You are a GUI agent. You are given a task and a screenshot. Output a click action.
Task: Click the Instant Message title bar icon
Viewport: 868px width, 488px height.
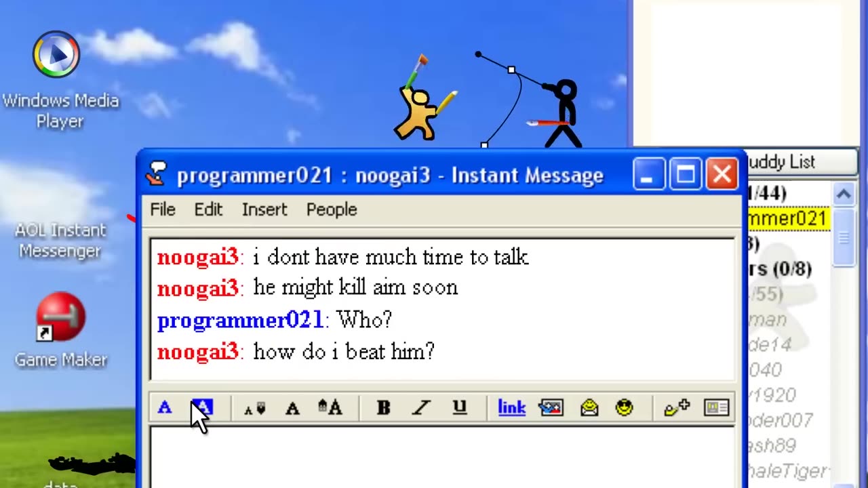(157, 175)
